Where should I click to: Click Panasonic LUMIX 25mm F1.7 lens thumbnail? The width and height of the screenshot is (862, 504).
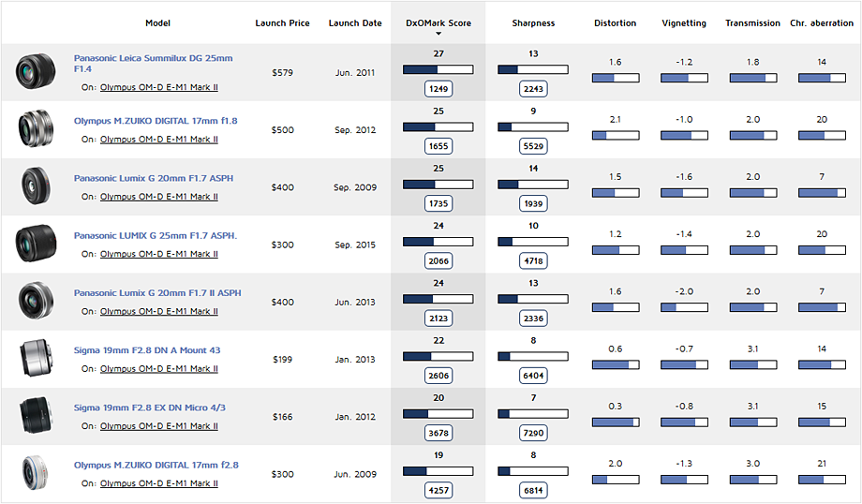tap(36, 244)
